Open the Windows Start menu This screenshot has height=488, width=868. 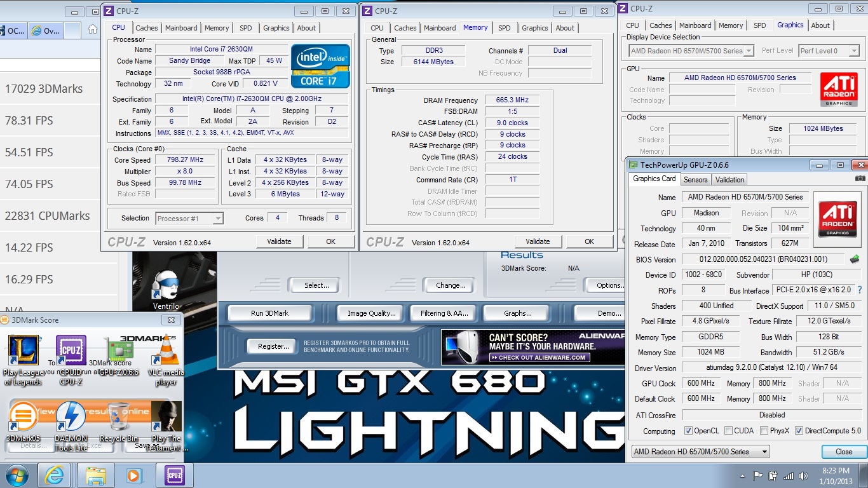click(x=16, y=475)
